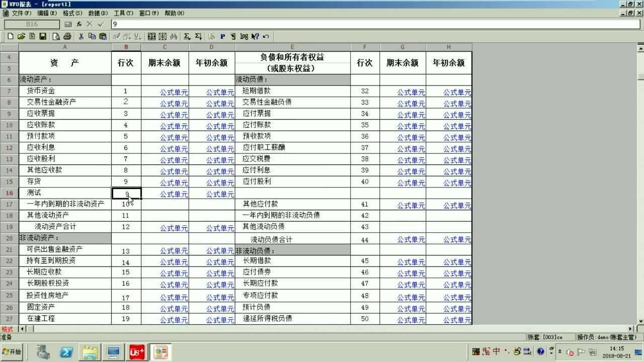This screenshot has height=362, width=644.
Task: Click the Paste icon
Action: tap(103, 36)
